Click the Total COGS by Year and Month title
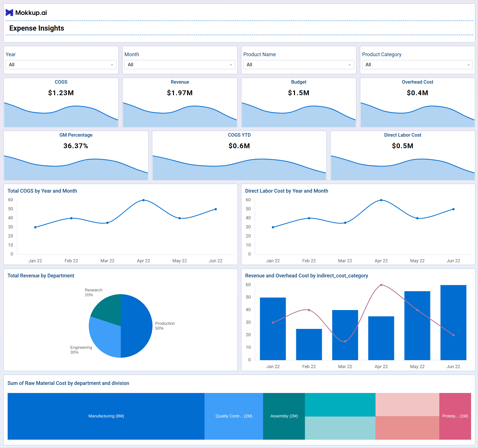The width and height of the screenshot is (478, 448). pos(42,191)
